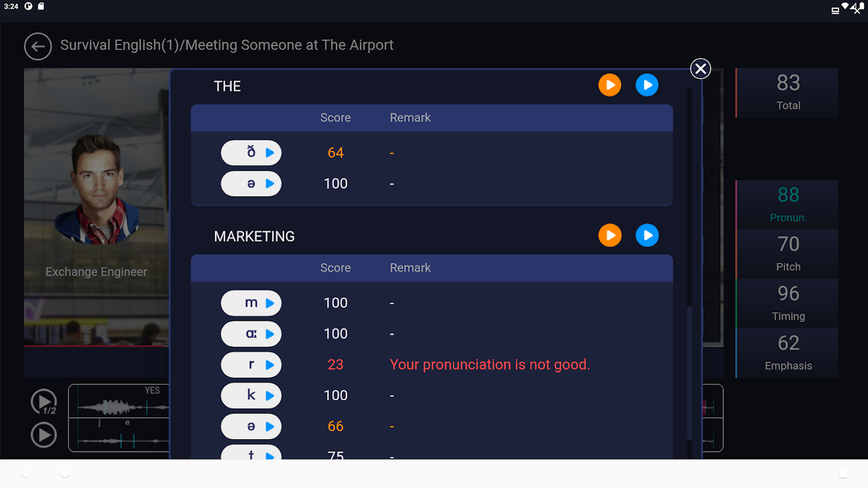Play blue audio for the word THE
The image size is (868, 488).
(647, 85)
